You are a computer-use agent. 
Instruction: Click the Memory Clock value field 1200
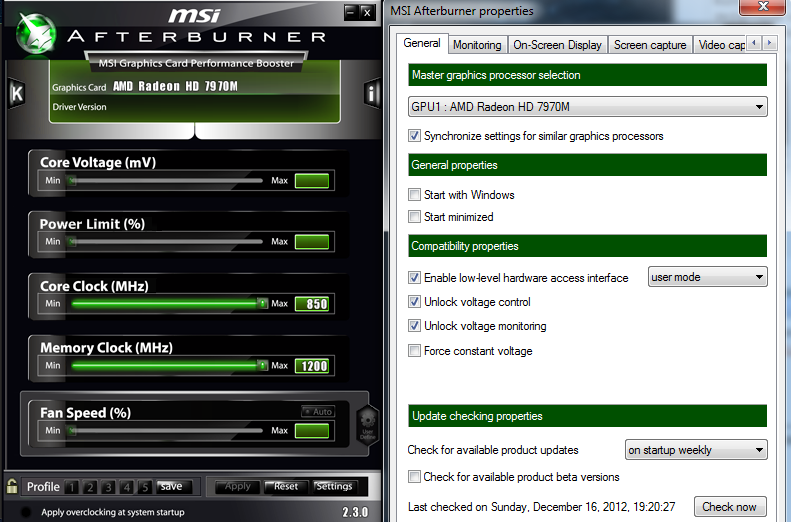click(x=312, y=366)
